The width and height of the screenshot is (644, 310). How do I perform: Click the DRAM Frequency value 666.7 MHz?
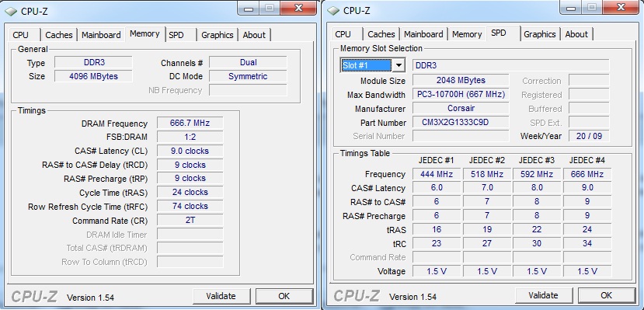click(x=190, y=124)
